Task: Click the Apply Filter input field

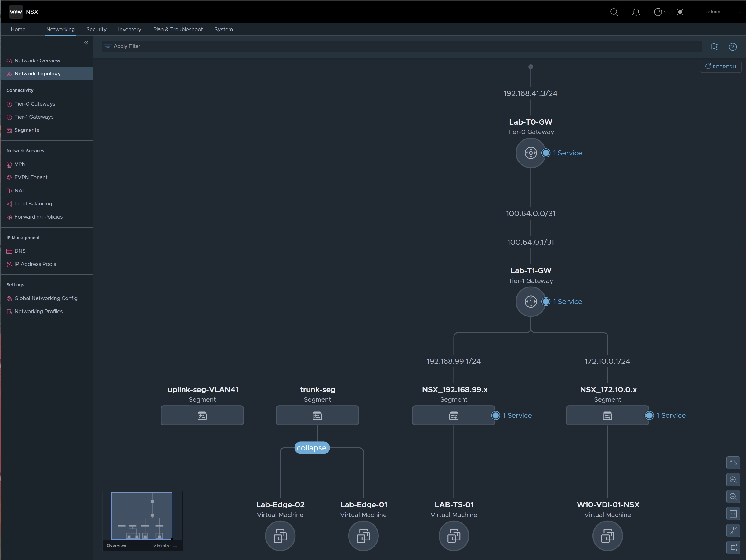Action: (401, 46)
